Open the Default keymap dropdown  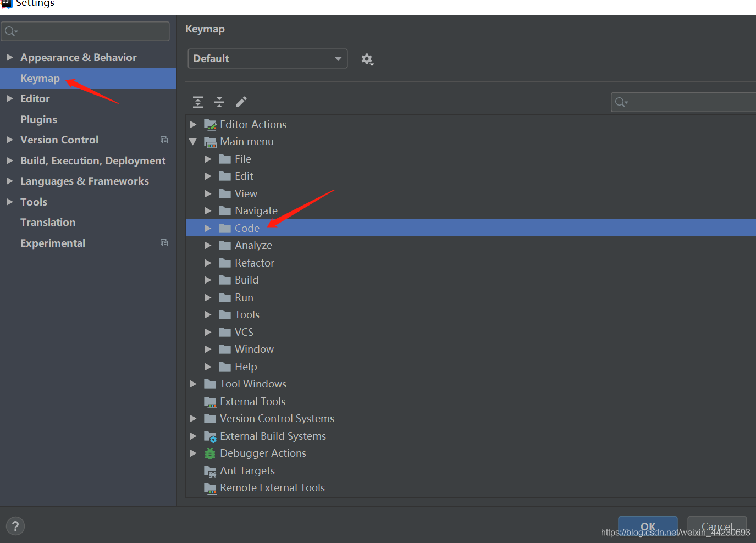pos(267,59)
